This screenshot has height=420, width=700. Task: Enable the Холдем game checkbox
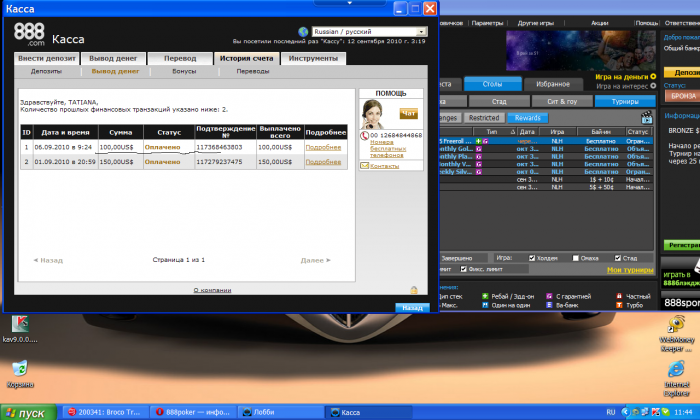(x=532, y=258)
